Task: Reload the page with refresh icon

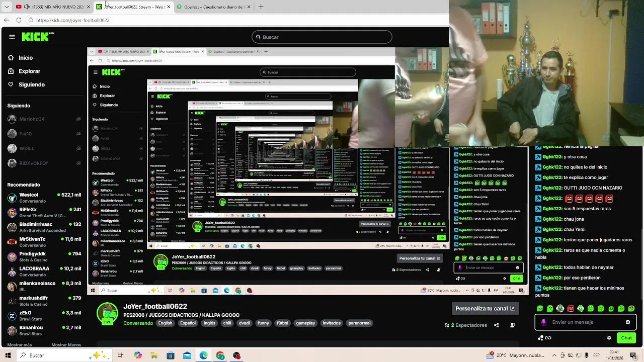Action: point(19,20)
